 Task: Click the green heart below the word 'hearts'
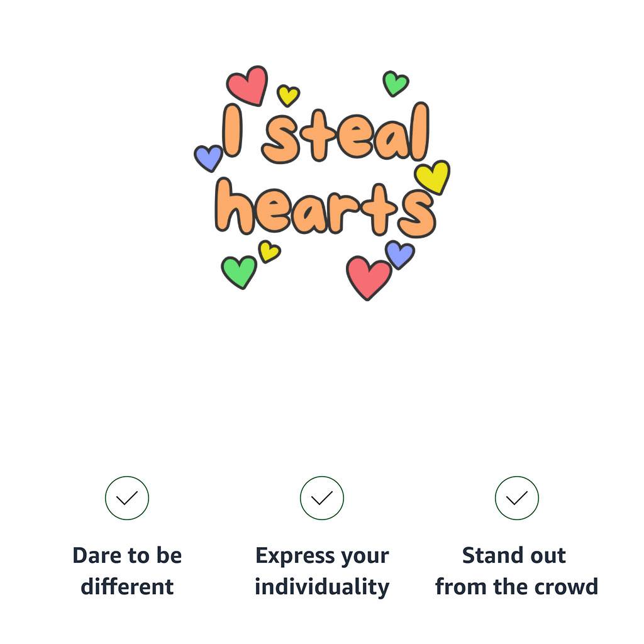point(239,271)
